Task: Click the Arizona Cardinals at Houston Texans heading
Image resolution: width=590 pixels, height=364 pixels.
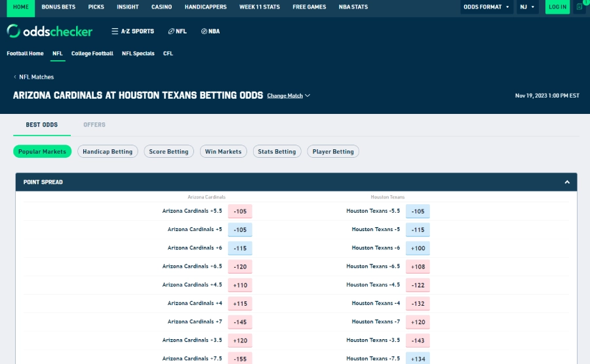Action: click(x=138, y=96)
